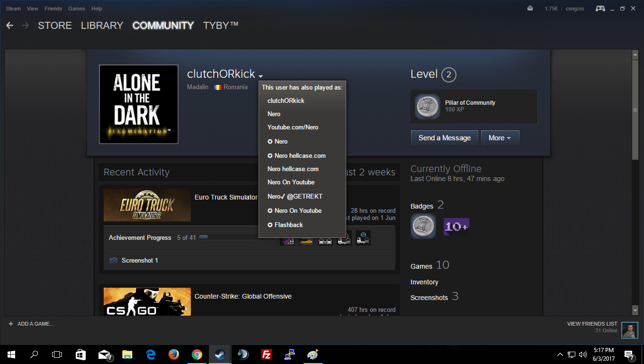
Task: Click the Steam inbox notification icon
Action: click(530, 9)
